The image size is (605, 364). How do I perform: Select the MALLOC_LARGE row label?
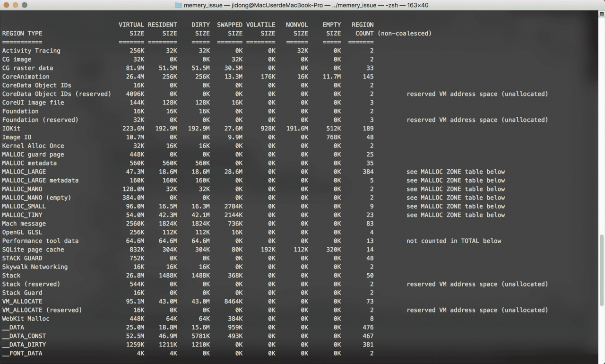click(x=24, y=172)
